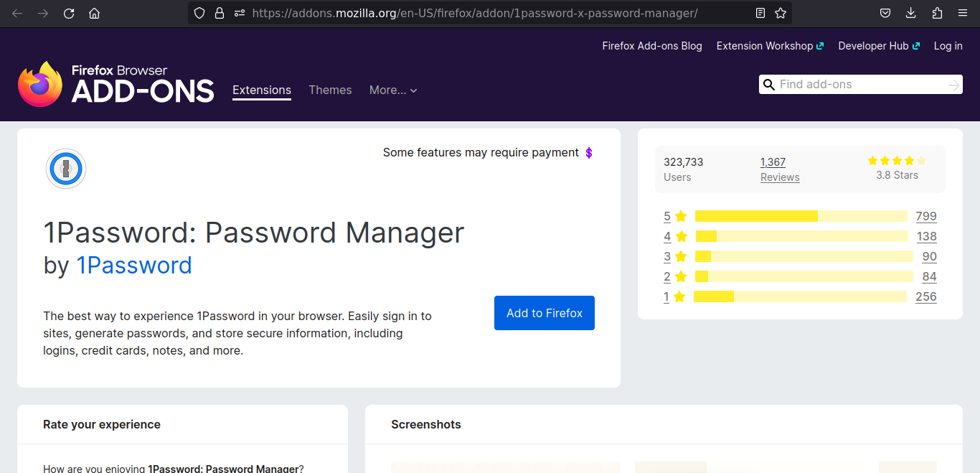Reload the current page

tap(69, 13)
